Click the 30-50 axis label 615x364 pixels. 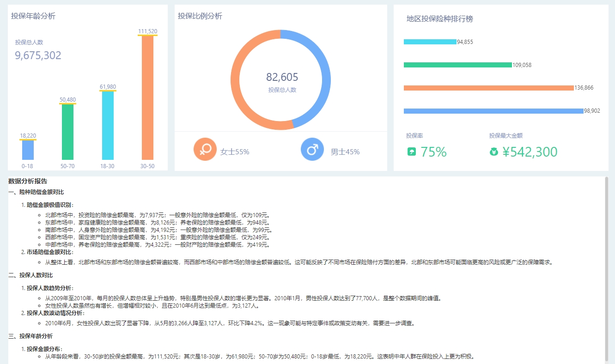tap(147, 166)
